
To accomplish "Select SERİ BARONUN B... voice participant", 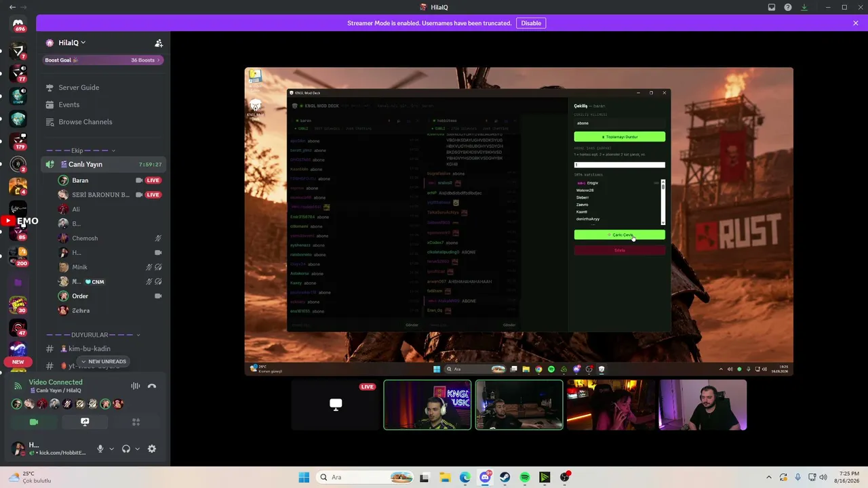I will 109,195.
